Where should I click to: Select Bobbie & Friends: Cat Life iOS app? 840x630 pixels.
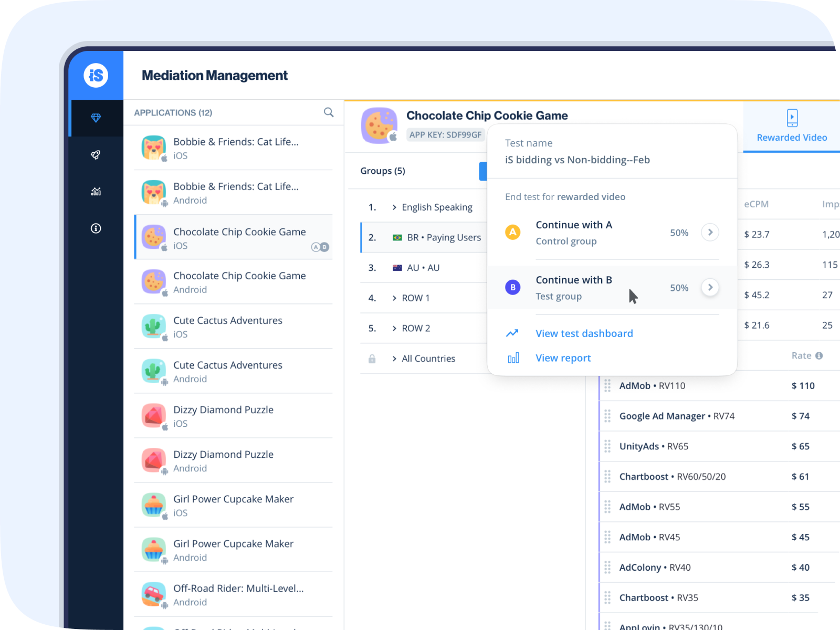[234, 148]
